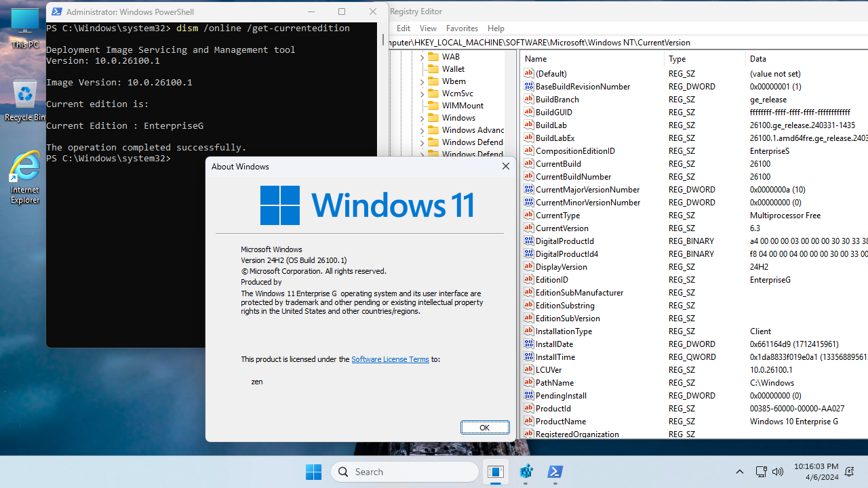Select the (Default) value icon
The image size is (868, 488).
point(529,73)
